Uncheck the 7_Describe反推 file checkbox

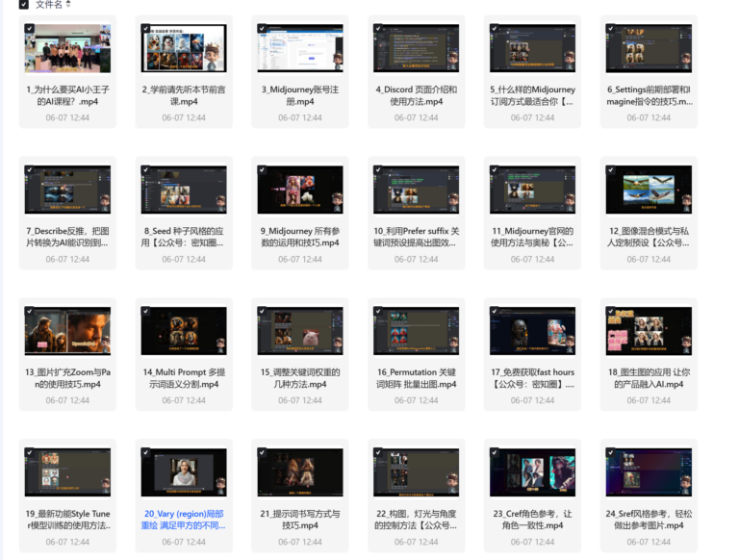[29, 169]
